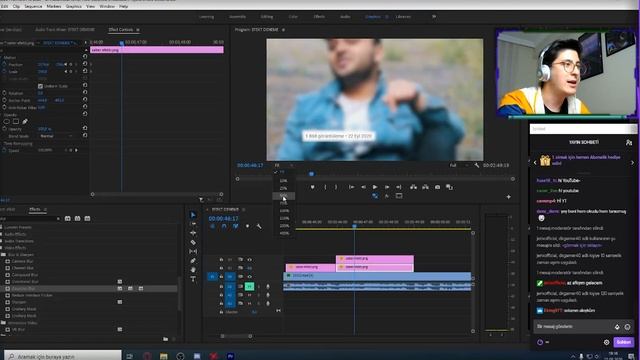Click Accelerated Effects filter icon in Effects panel
Viewport: 640px width, 360px height.
[68, 219]
